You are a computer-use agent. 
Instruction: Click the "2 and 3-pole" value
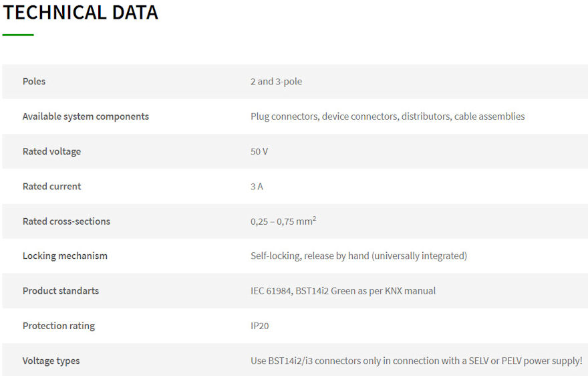tap(276, 82)
